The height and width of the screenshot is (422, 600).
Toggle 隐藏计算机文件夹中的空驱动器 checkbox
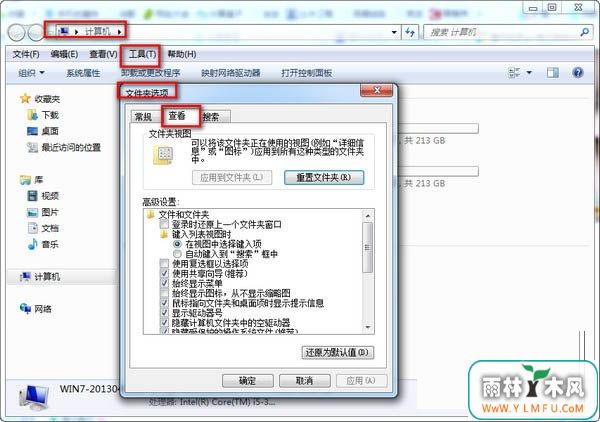click(x=164, y=323)
